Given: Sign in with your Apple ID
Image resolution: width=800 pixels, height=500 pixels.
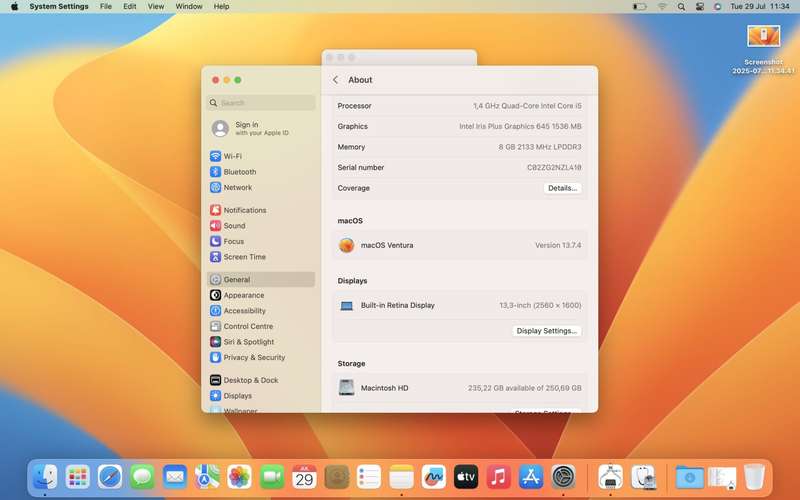Looking at the screenshot, I should 261,128.
